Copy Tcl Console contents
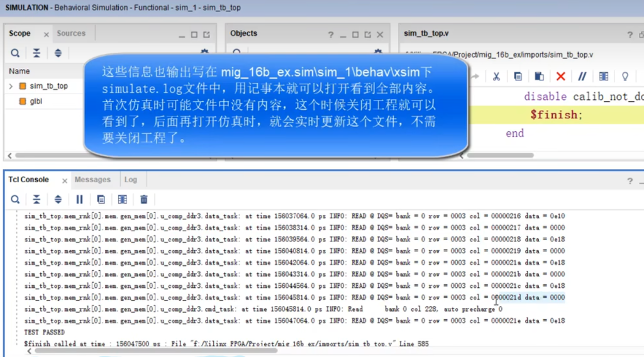This screenshot has height=357, width=644. tap(101, 199)
